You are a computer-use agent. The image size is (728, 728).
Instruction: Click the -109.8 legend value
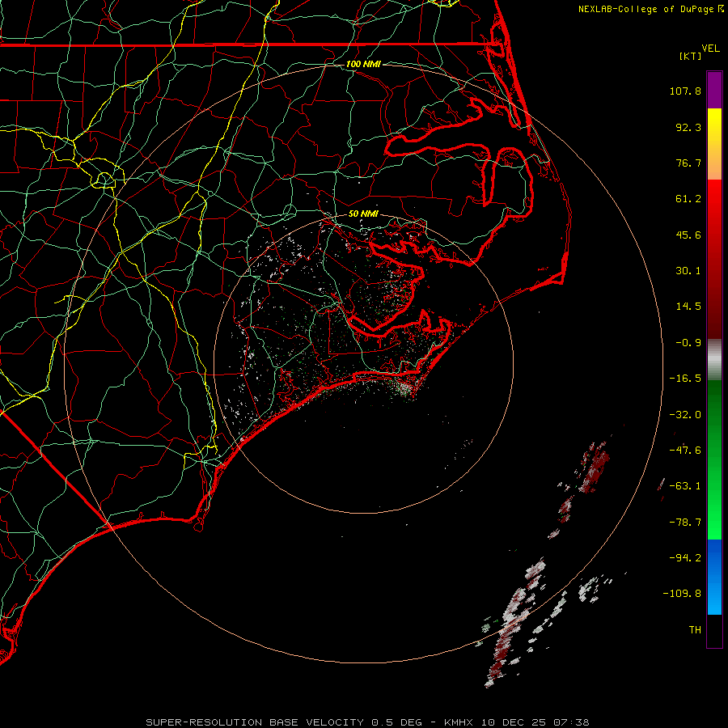682,594
